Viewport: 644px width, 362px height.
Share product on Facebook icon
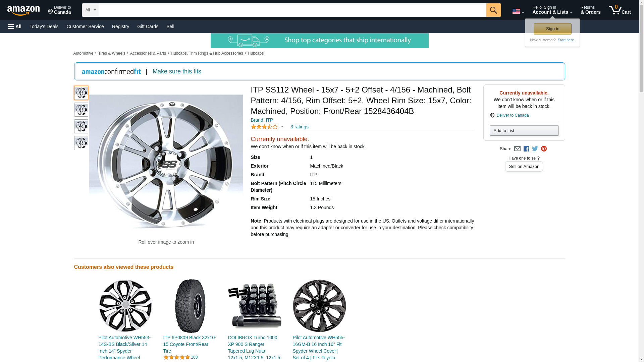526,149
